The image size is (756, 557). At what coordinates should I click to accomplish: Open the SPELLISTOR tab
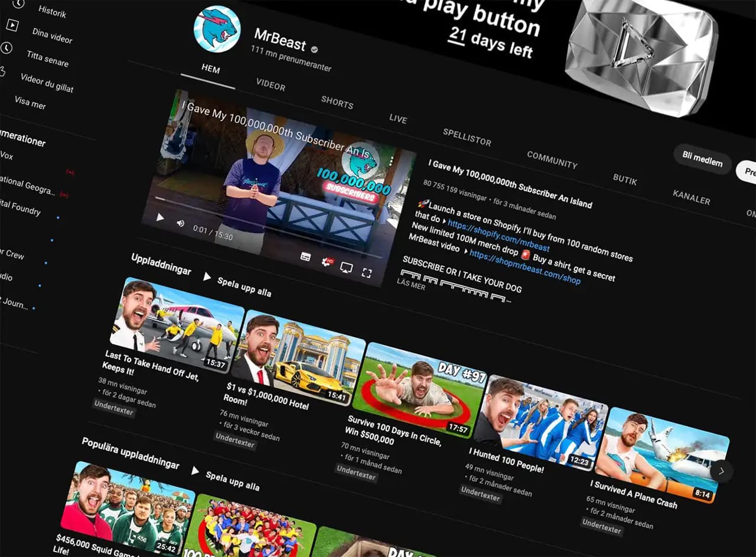pos(467,137)
